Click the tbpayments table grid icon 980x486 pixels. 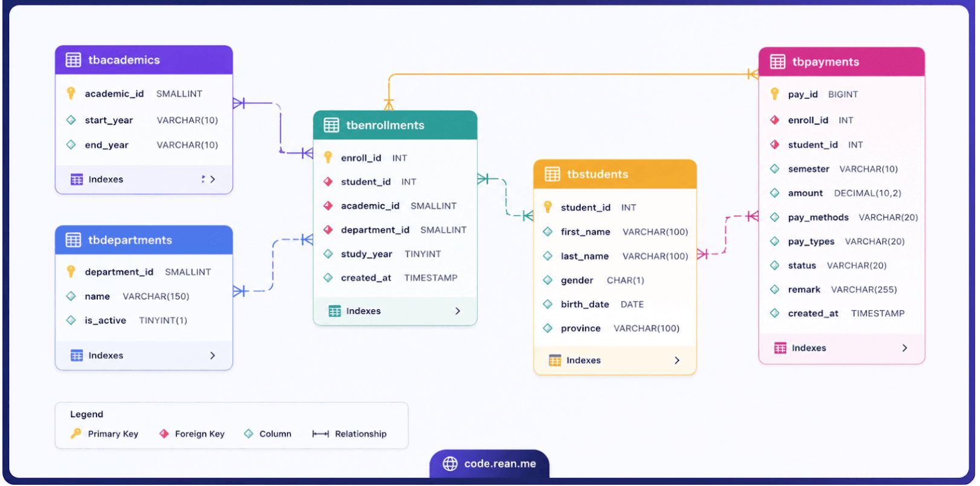point(778,62)
